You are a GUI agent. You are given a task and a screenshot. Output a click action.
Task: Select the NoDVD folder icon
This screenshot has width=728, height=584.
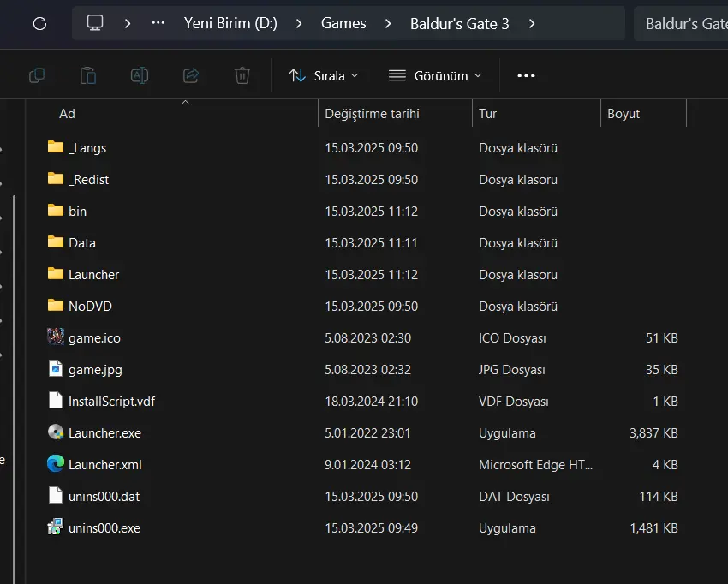56,306
